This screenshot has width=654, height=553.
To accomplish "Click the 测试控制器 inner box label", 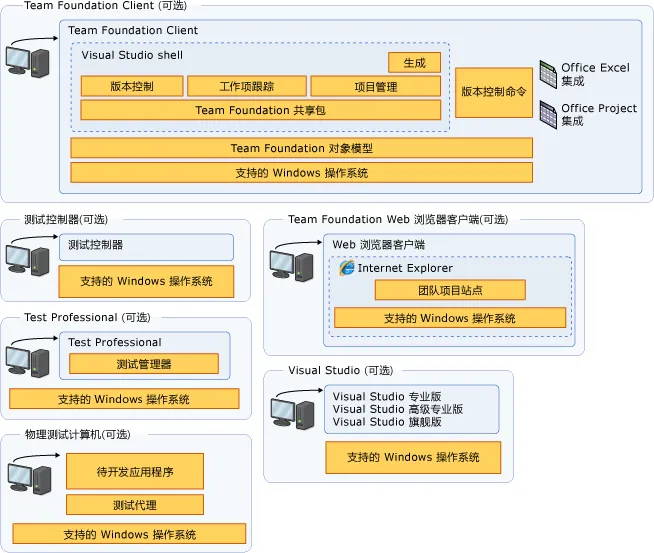I will pyautogui.click(x=96, y=245).
